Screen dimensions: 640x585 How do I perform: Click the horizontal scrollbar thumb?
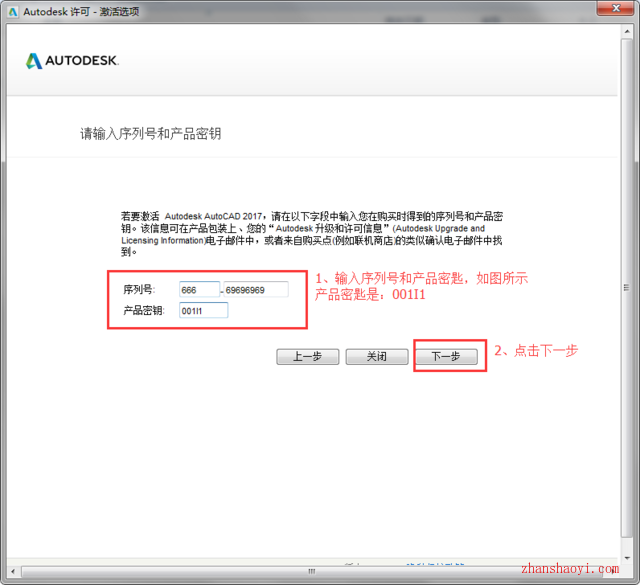(x=312, y=571)
